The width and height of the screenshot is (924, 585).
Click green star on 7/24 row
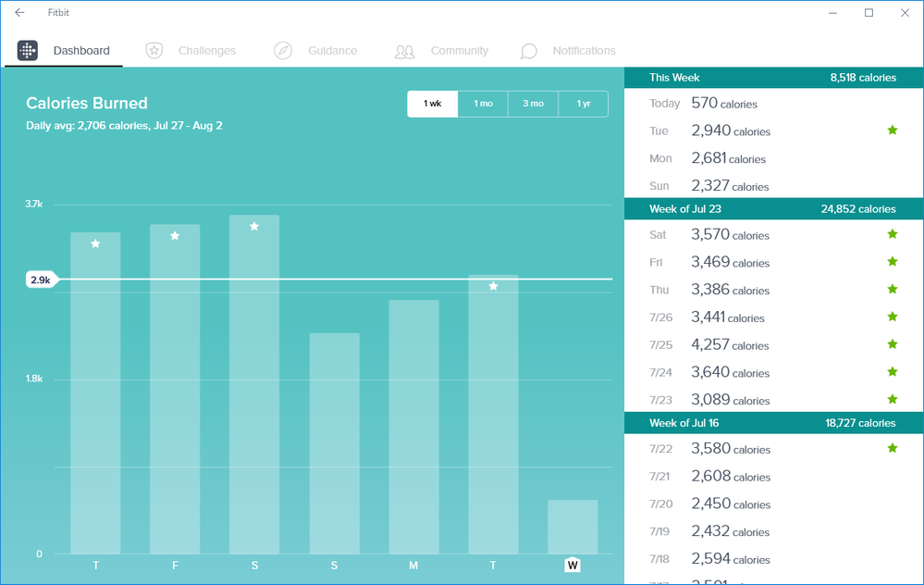893,371
